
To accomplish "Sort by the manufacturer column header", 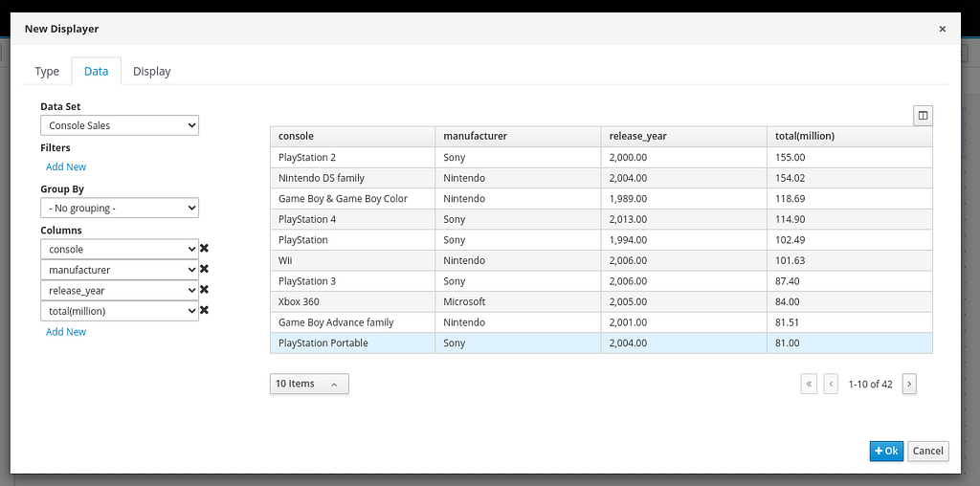I will pyautogui.click(x=518, y=136).
